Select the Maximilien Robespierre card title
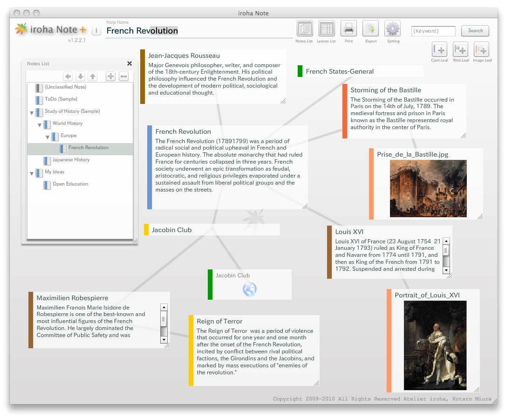The height and width of the screenshot is (420, 512). pos(72,298)
